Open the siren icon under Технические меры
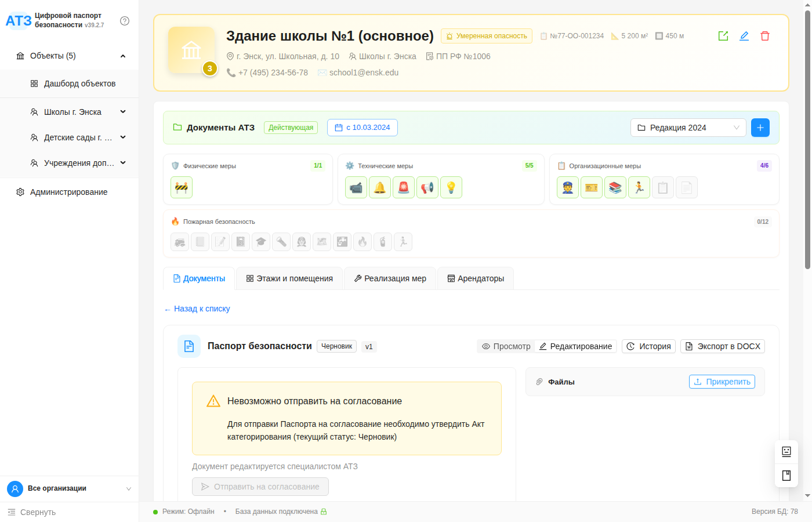 click(404, 187)
